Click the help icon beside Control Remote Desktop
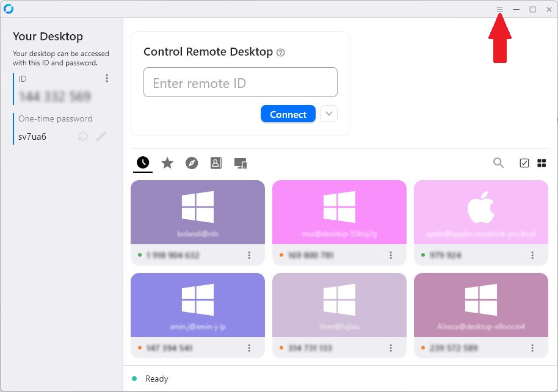558x392 pixels. [281, 53]
